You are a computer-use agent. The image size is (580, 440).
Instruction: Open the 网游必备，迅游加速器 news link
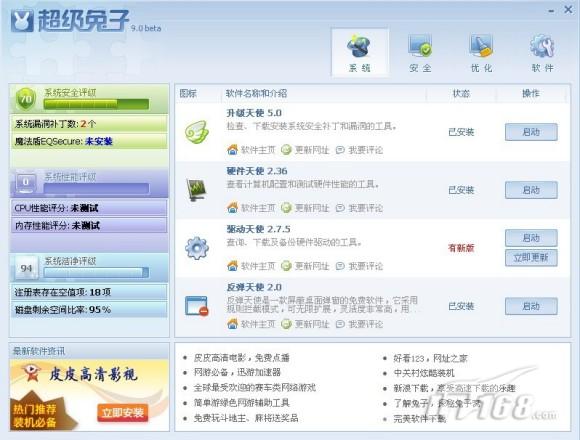point(237,372)
